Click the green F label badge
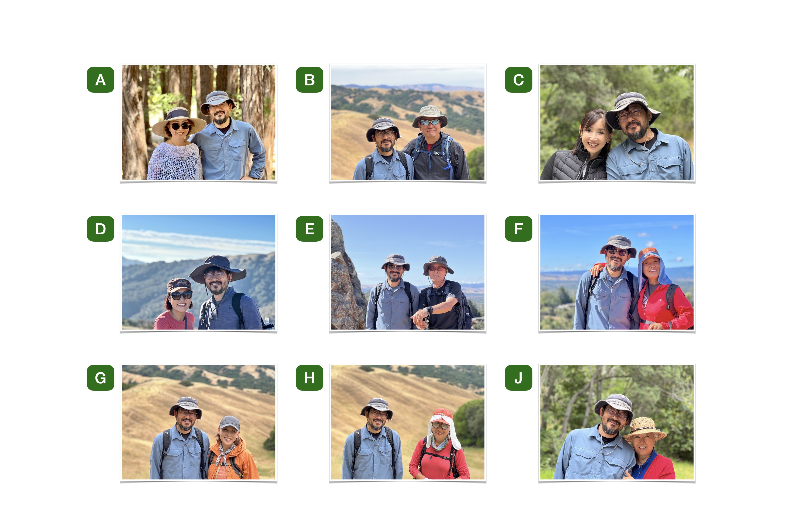This screenshot has height=532, width=800. click(518, 229)
